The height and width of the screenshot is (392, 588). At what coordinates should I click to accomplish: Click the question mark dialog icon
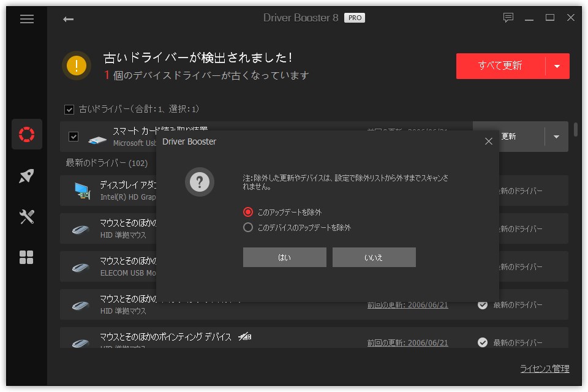pyautogui.click(x=200, y=182)
